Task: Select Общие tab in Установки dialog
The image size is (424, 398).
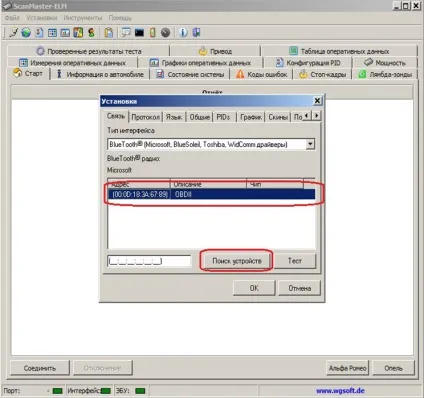Action: pyautogui.click(x=199, y=117)
